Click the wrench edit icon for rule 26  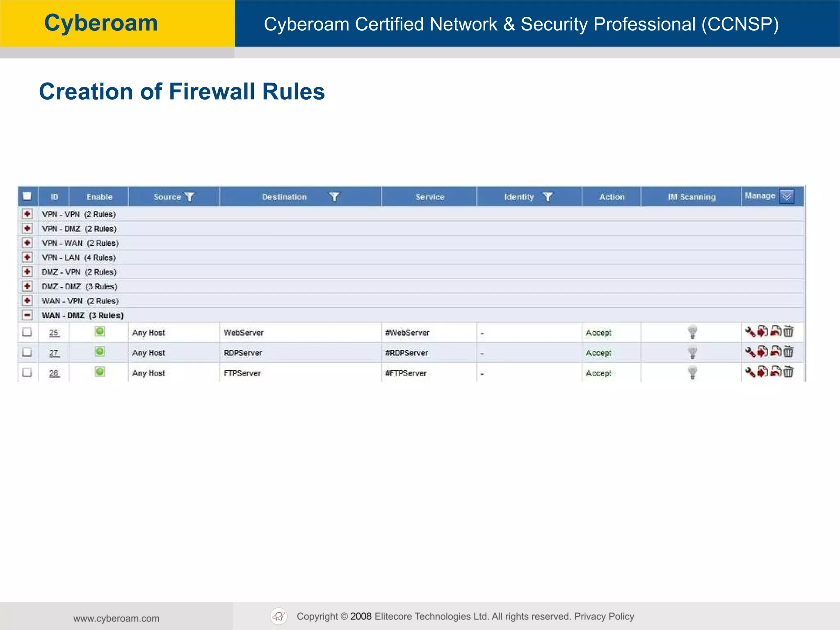point(750,372)
